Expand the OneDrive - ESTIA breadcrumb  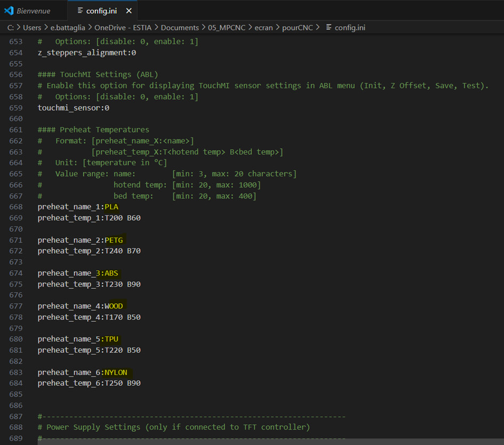(x=123, y=28)
